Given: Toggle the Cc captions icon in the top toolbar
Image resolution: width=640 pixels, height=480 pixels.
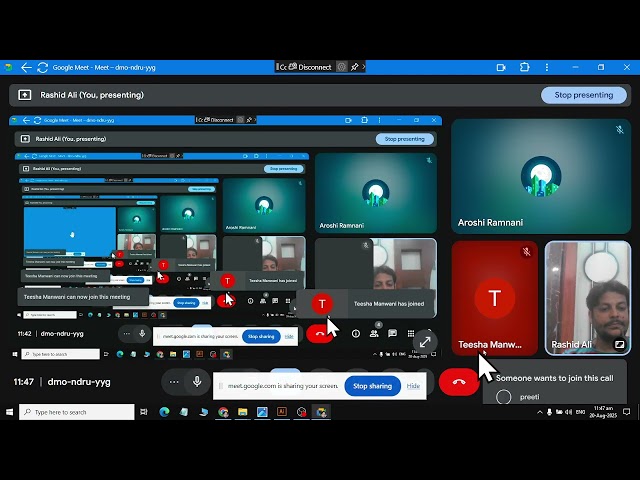Looking at the screenshot, I should pyautogui.click(x=282, y=67).
